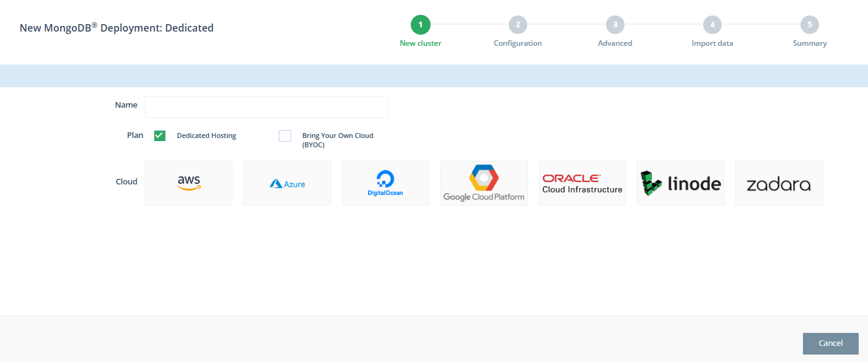Click the Dedicated Hosting label text
This screenshot has height=362, width=868.
point(206,136)
